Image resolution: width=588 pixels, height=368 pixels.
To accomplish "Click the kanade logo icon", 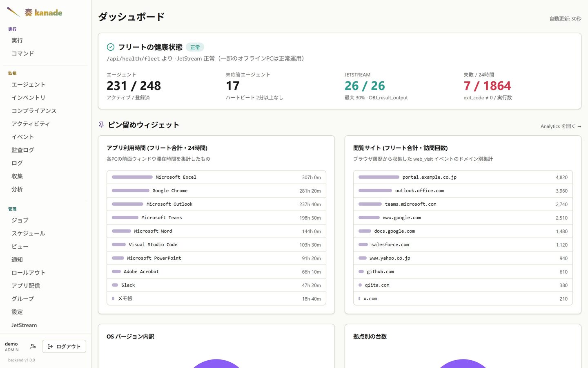I will pos(13,12).
